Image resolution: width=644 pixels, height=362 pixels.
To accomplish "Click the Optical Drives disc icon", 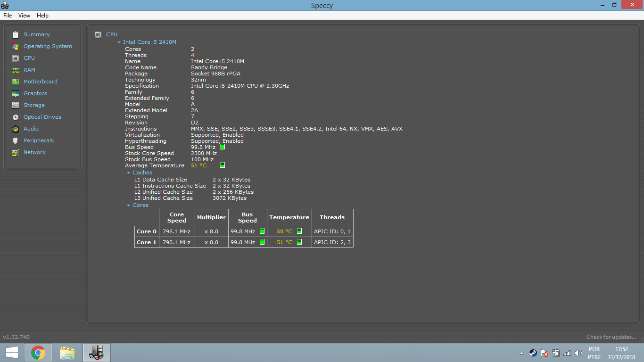I will tap(16, 117).
